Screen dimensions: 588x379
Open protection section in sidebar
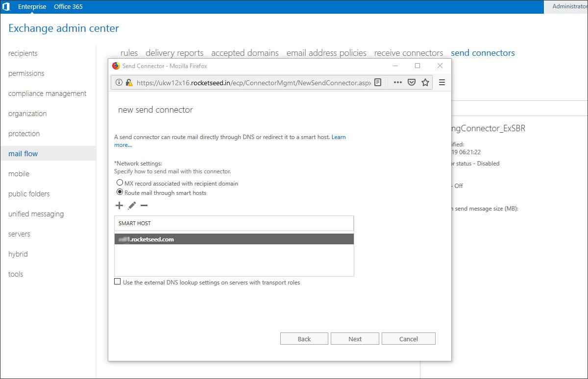pos(24,134)
